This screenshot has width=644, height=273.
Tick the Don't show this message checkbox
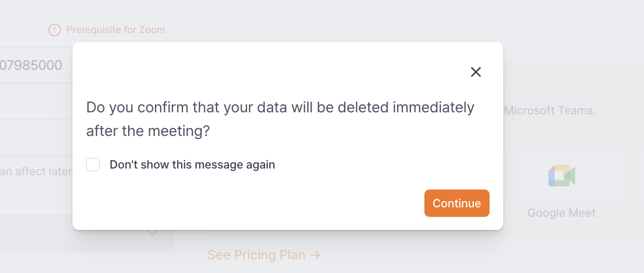[93, 165]
